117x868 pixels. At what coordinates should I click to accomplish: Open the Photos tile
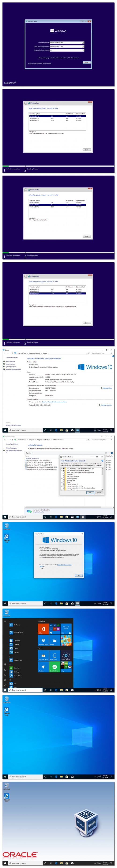click(55, 640)
